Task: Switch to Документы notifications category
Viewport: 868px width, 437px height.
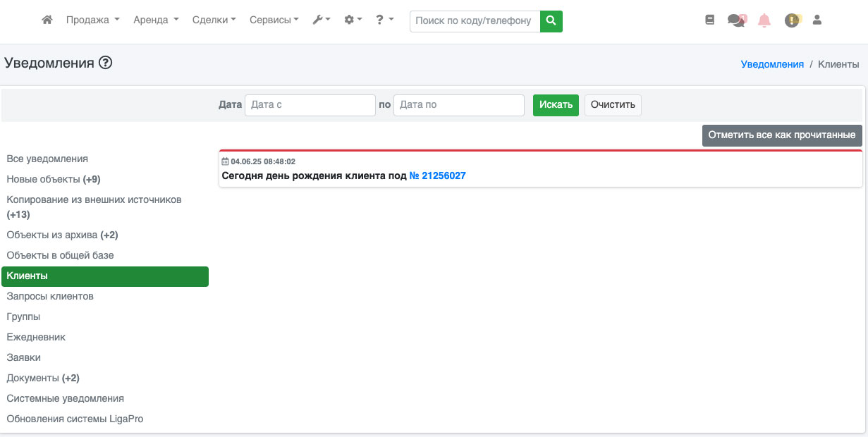Action: pyautogui.click(x=43, y=378)
